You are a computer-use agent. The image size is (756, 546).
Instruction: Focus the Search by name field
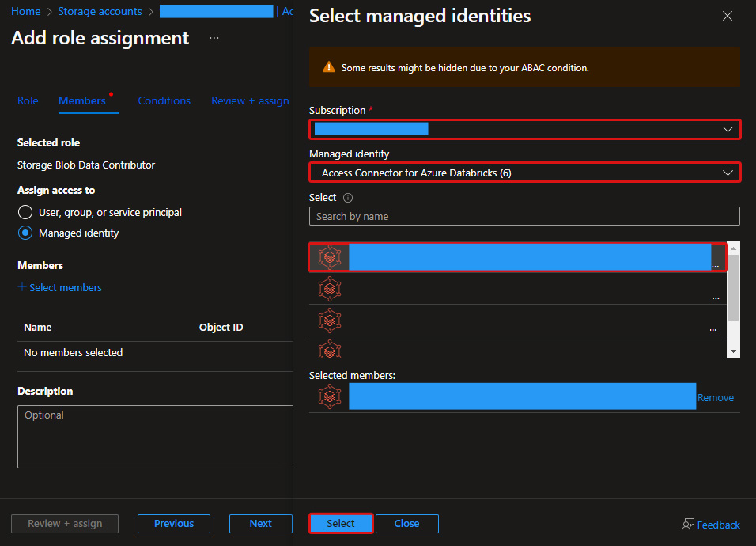524,216
